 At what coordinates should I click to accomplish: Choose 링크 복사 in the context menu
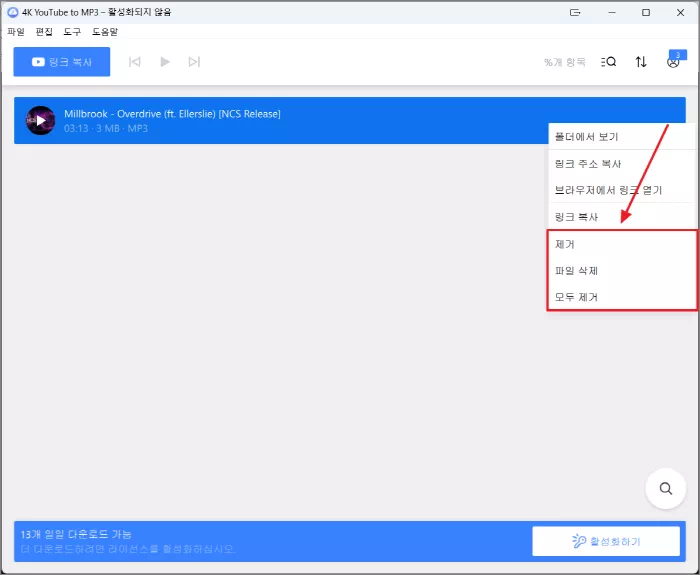(621, 217)
